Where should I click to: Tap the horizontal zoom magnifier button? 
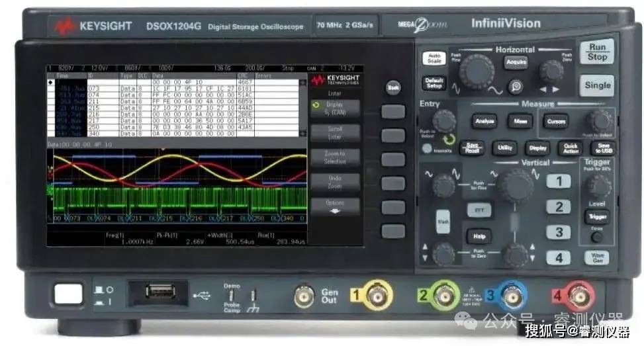coord(516,87)
